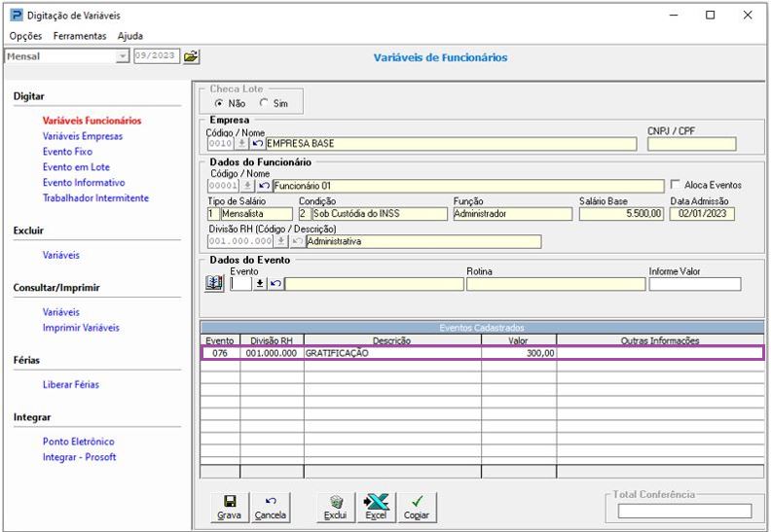Click the event description field in Dados do Evento

coord(374,284)
